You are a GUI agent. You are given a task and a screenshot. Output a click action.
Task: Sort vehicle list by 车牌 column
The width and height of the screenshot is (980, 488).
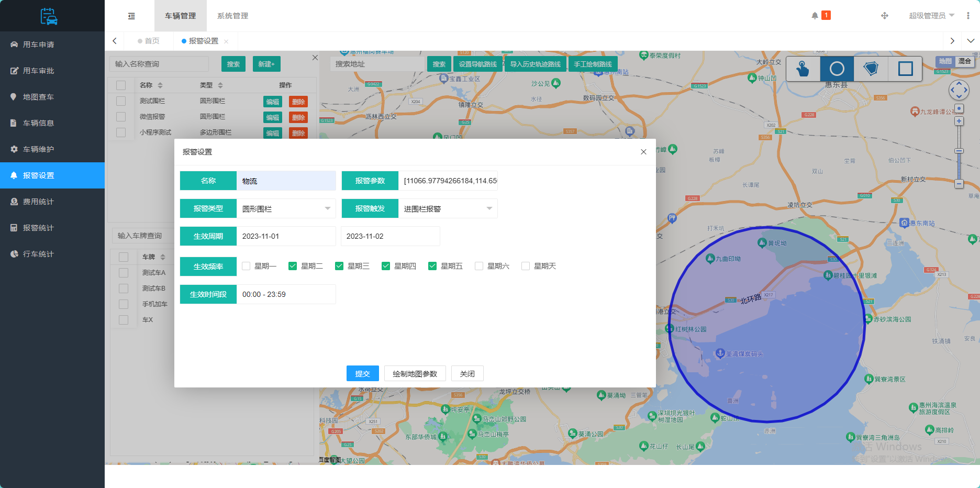pos(163,257)
